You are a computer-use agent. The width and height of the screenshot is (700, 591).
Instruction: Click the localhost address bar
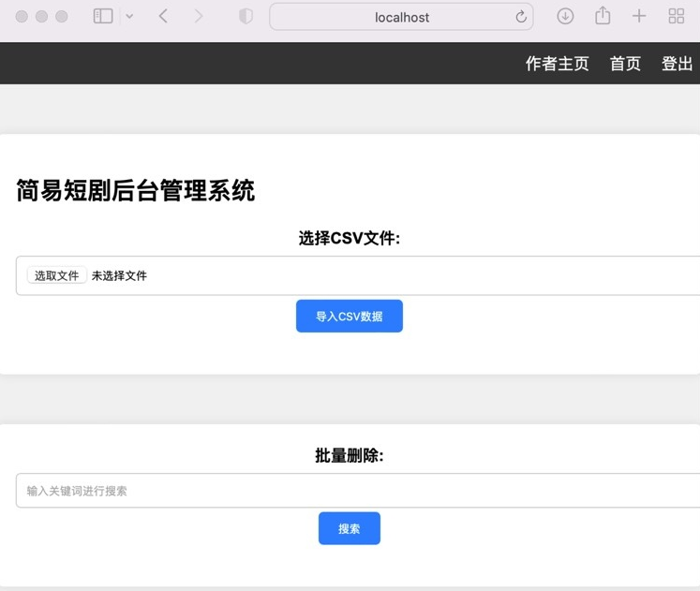pyautogui.click(x=401, y=17)
